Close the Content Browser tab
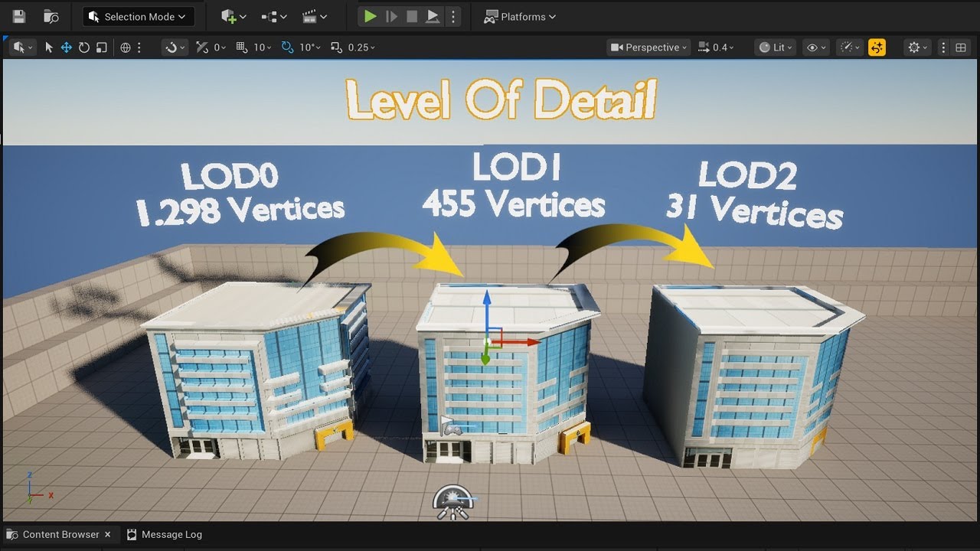Viewport: 980px width, 551px height. coord(108,534)
